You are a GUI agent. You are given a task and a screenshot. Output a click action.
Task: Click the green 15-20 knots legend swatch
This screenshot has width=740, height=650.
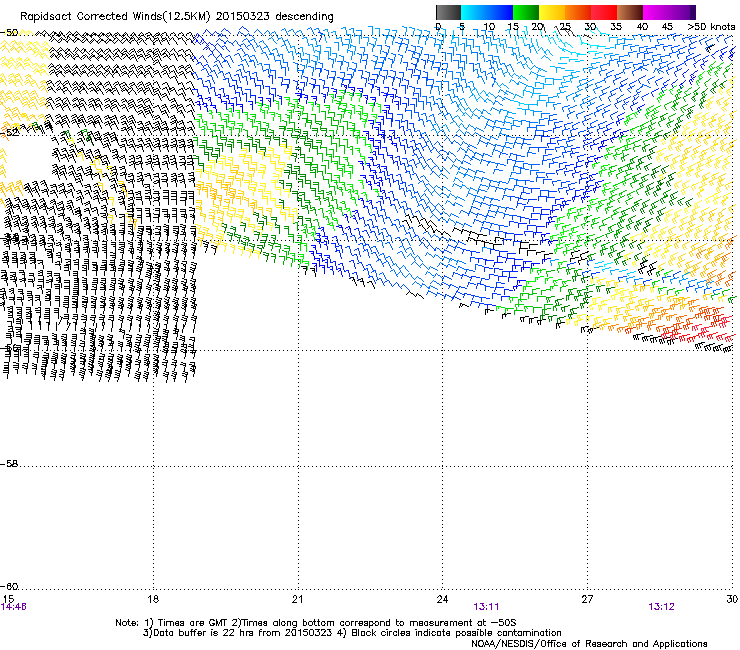526,12
